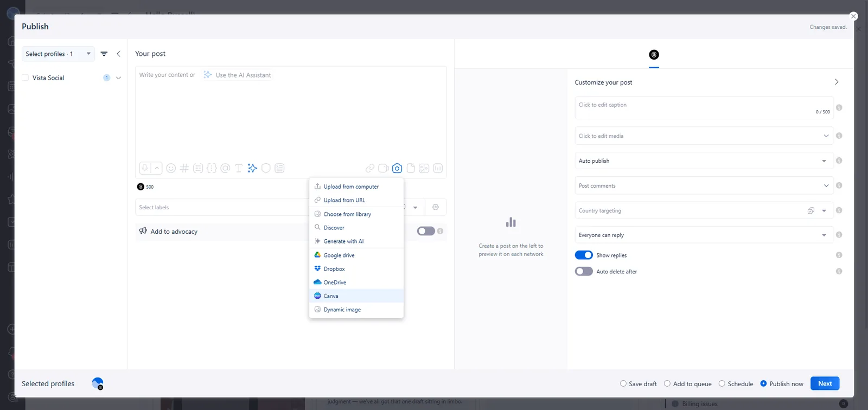The height and width of the screenshot is (410, 868).
Task: Select Dynamic image option
Action: coord(356,310)
